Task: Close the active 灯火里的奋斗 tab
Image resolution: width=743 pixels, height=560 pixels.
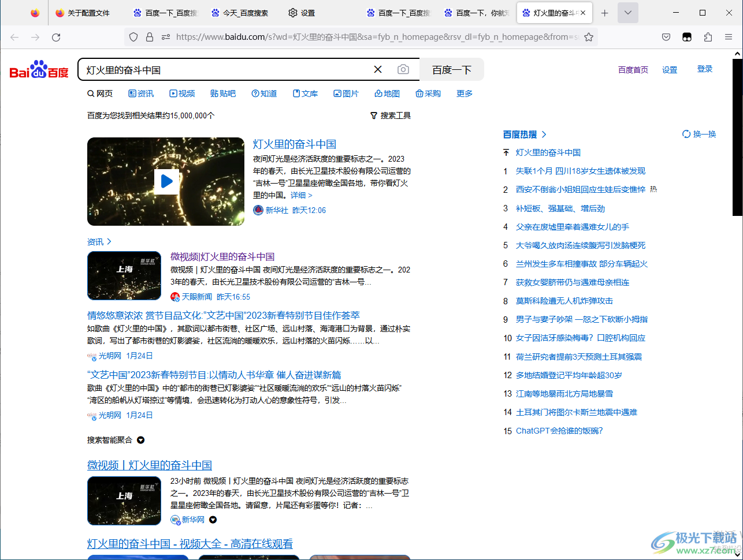Action: 583,13
